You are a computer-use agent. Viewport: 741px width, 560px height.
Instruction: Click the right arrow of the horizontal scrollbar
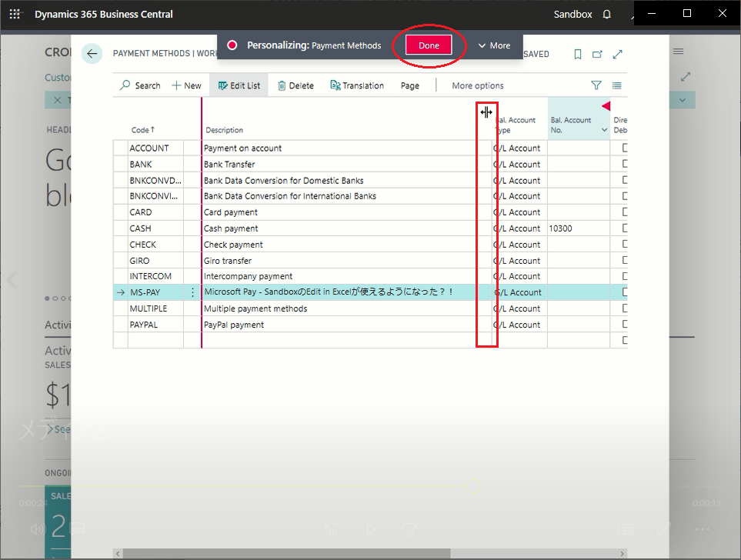pyautogui.click(x=623, y=553)
